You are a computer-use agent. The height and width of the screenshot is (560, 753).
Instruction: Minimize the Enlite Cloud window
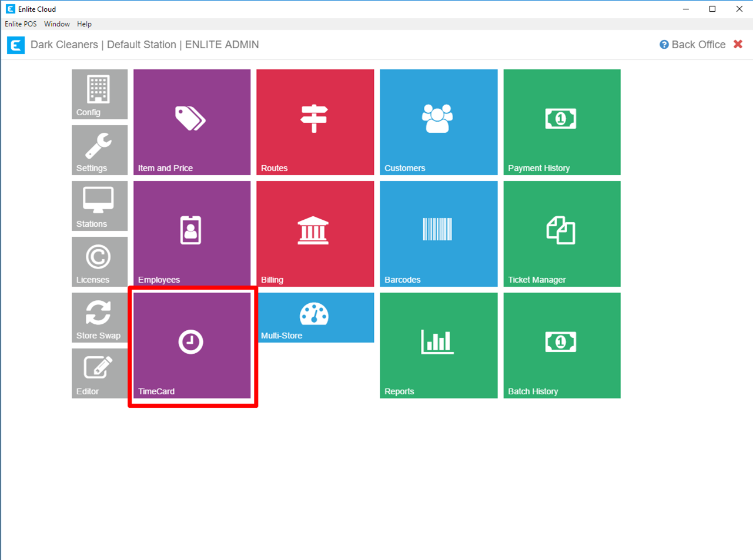click(686, 9)
